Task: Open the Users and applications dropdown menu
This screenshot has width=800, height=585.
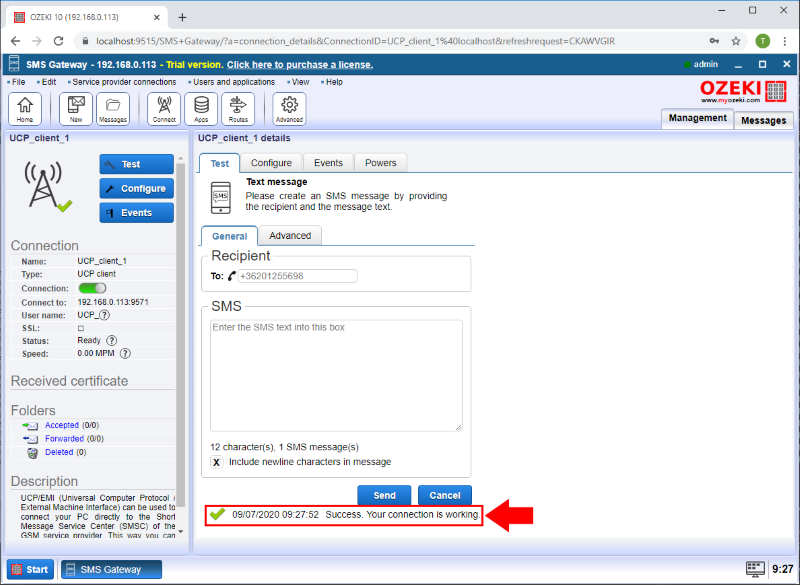Action: (x=233, y=82)
